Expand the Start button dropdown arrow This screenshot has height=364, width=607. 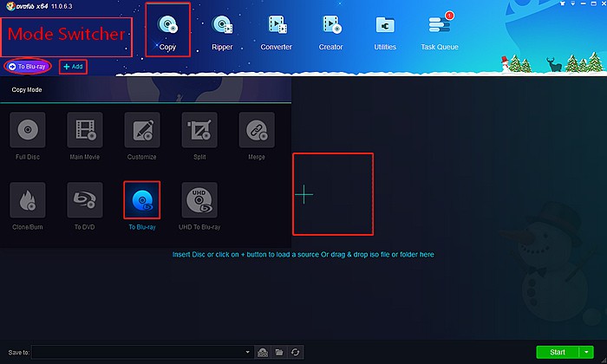(586, 352)
